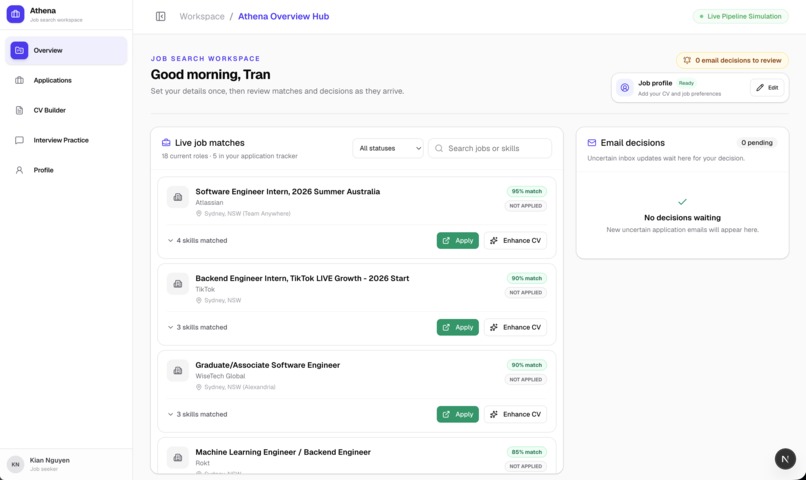Click the Job profile avatar icon
The image size is (806, 480).
coord(625,87)
